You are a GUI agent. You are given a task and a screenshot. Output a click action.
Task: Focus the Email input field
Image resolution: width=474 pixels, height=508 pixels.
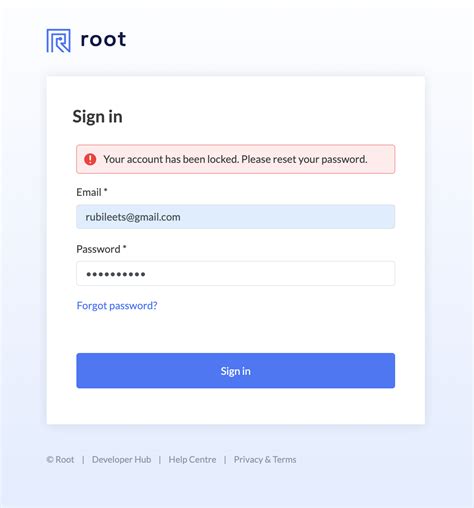click(236, 217)
